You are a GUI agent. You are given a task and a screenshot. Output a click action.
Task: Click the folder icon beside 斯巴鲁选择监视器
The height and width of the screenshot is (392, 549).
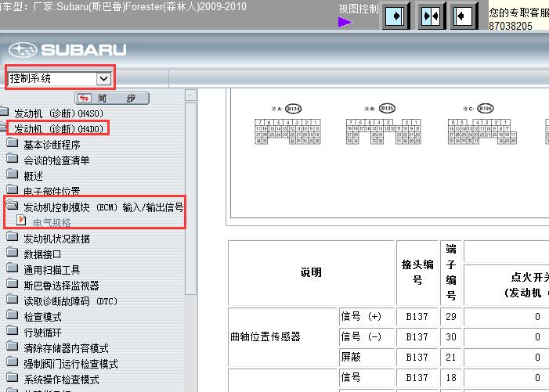(x=13, y=283)
